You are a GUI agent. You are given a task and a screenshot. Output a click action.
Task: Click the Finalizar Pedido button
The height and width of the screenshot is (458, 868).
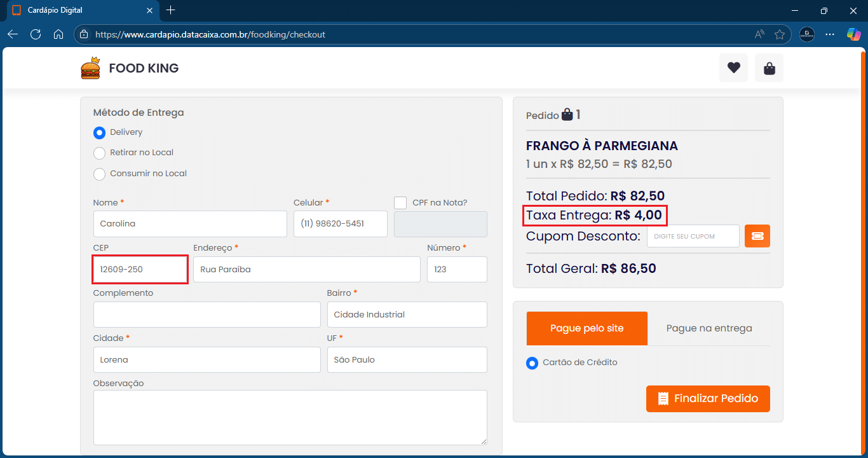[708, 399]
